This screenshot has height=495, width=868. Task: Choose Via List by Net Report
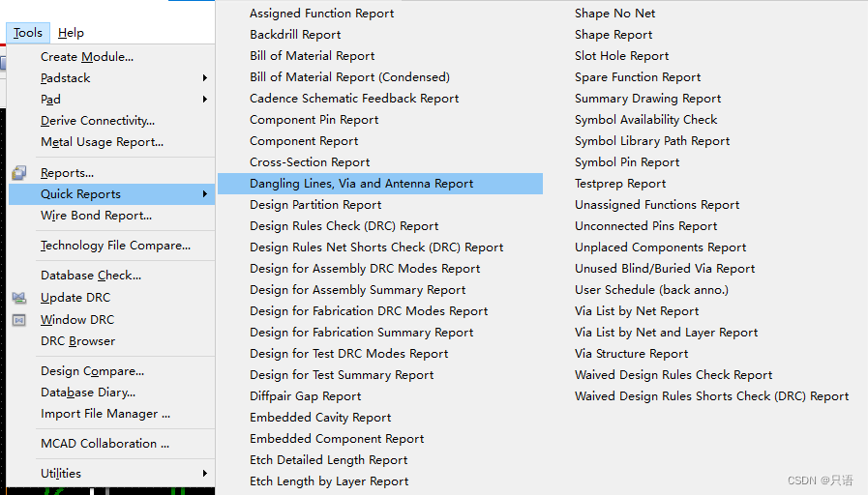(x=636, y=311)
